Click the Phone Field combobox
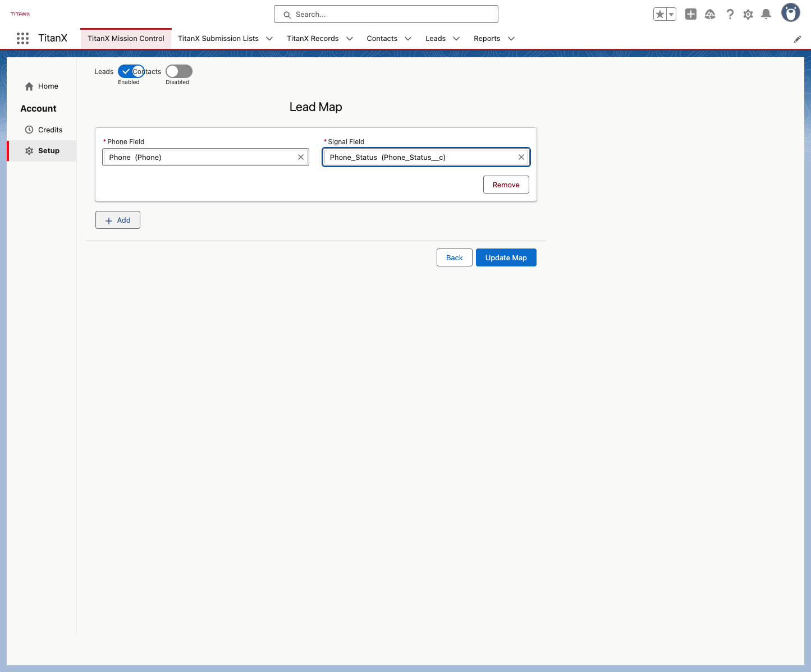811x672 pixels. pos(206,157)
